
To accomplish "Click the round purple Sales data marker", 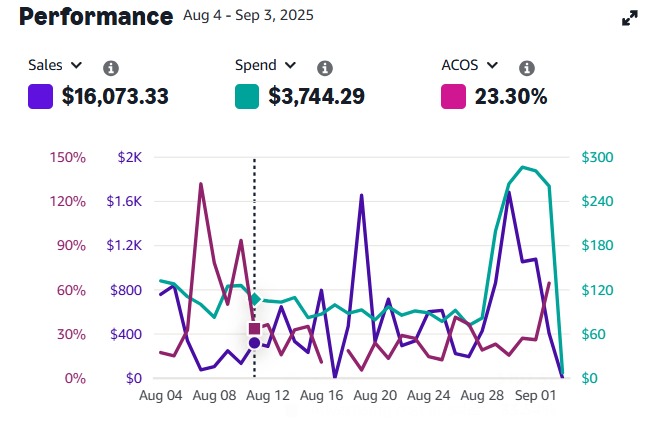I will click(x=254, y=343).
